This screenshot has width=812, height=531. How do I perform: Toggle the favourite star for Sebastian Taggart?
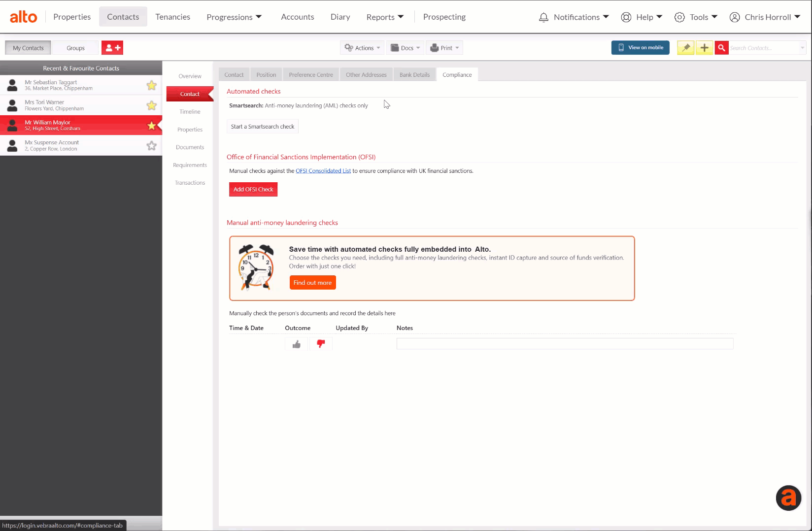click(x=151, y=85)
